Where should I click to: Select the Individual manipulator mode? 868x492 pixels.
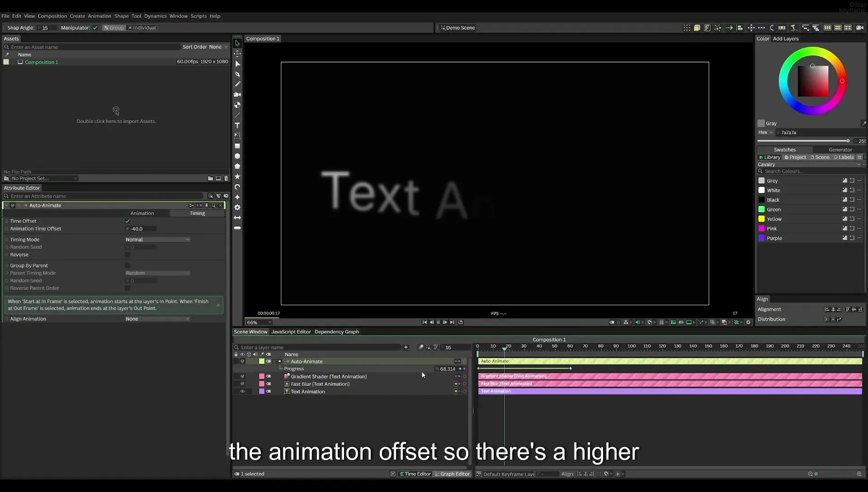142,28
